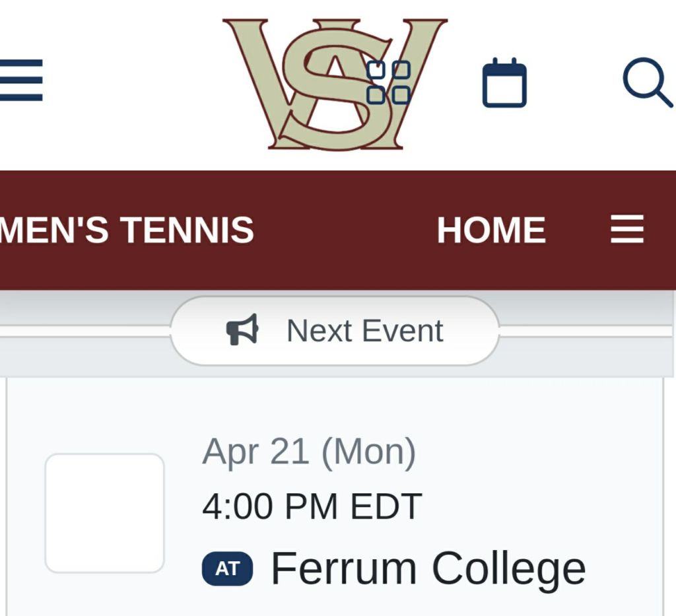Click the megaphone icon beside Next Event
This screenshot has height=616, width=676.
point(242,330)
